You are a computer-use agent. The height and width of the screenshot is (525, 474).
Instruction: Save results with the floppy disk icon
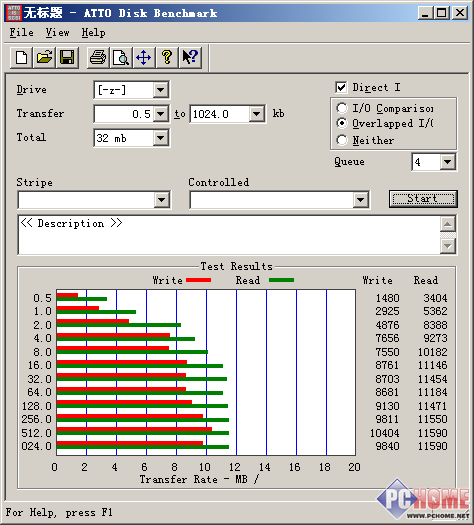pyautogui.click(x=67, y=57)
